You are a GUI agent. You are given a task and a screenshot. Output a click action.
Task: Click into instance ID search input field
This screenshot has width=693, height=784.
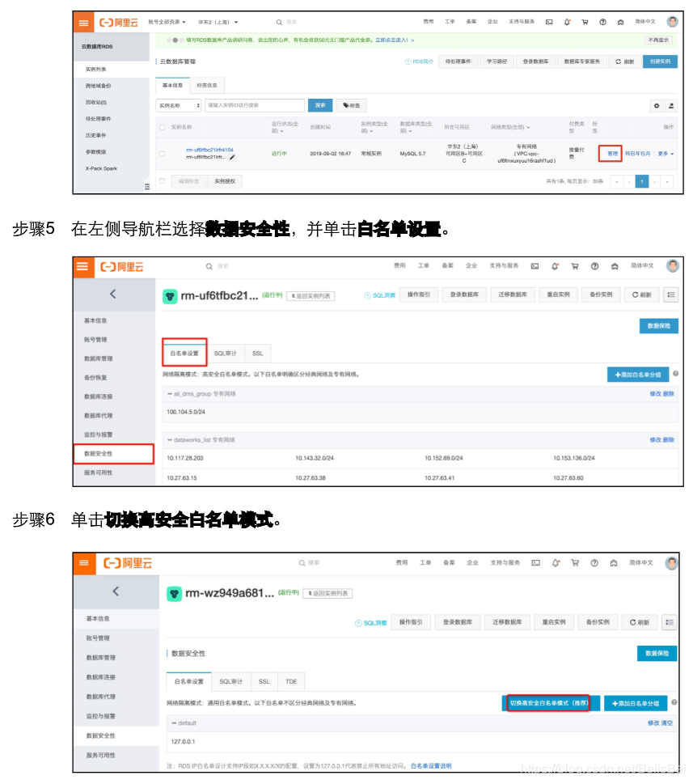pos(255,105)
